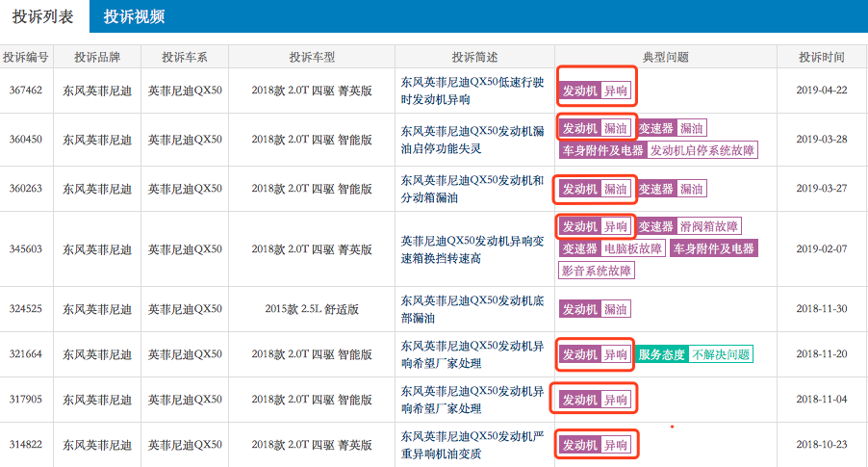This screenshot has width=868, height=467.
Task: Click 发动机 异响 tag in row 321664
Action: [595, 354]
